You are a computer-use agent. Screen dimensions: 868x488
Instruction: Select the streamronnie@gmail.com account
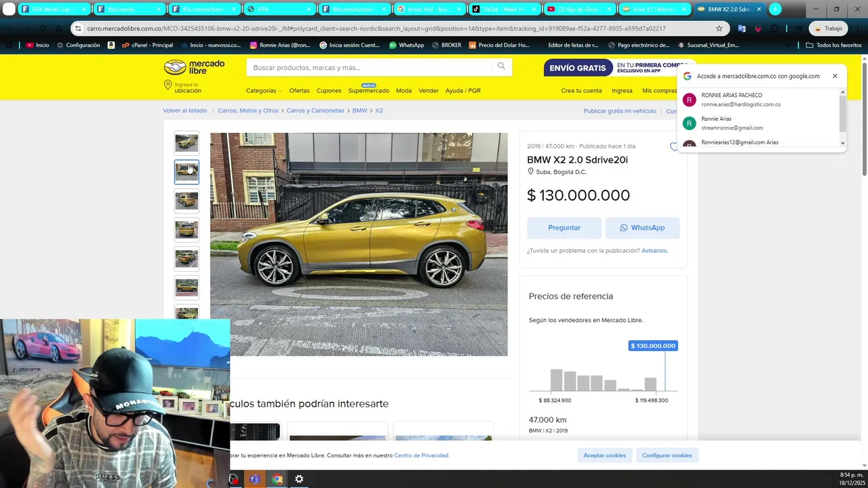tap(760, 123)
